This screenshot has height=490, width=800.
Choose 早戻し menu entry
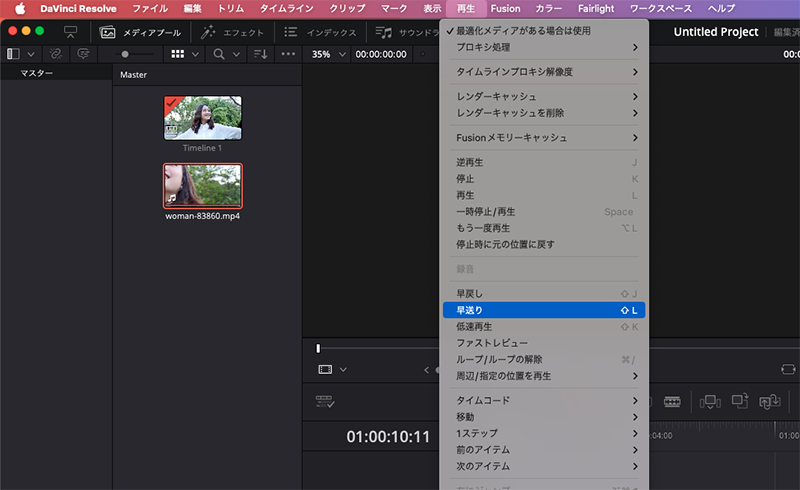tap(544, 293)
